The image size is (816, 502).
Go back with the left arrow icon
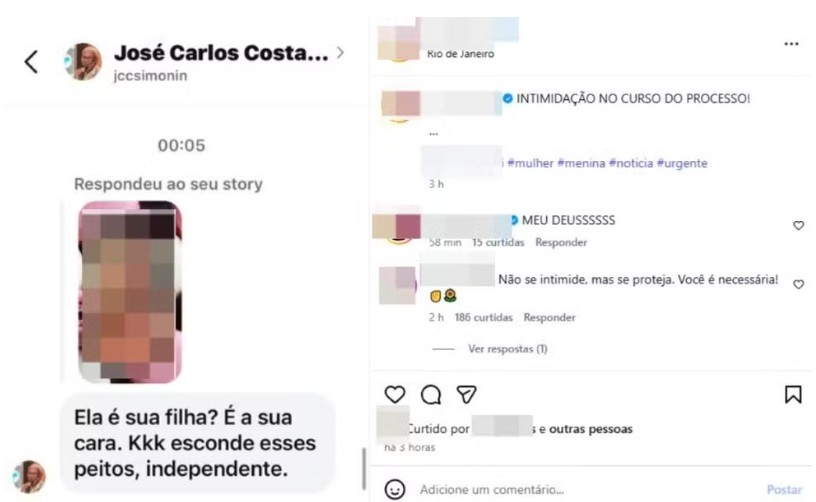point(31,62)
